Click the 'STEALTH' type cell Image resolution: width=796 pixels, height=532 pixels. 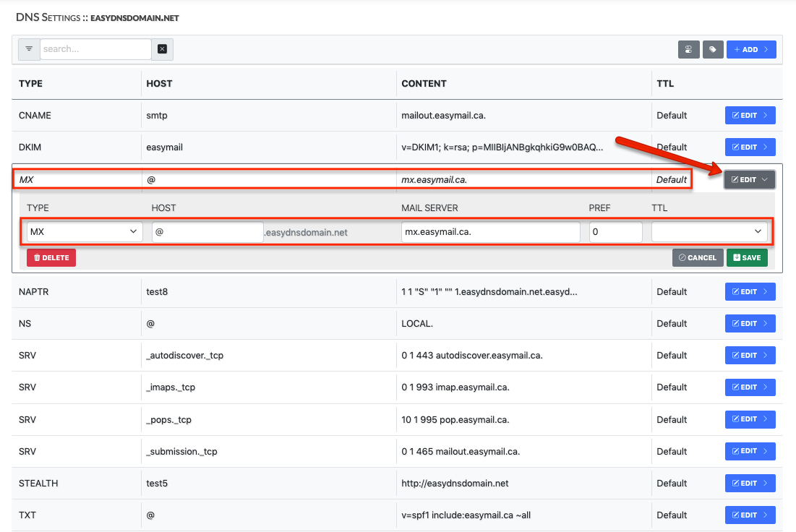point(38,484)
